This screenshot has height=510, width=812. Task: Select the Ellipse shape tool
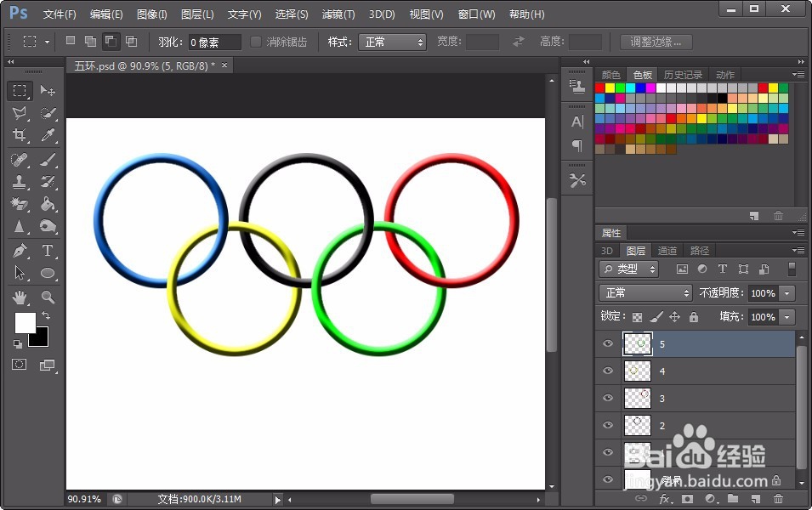click(48, 273)
